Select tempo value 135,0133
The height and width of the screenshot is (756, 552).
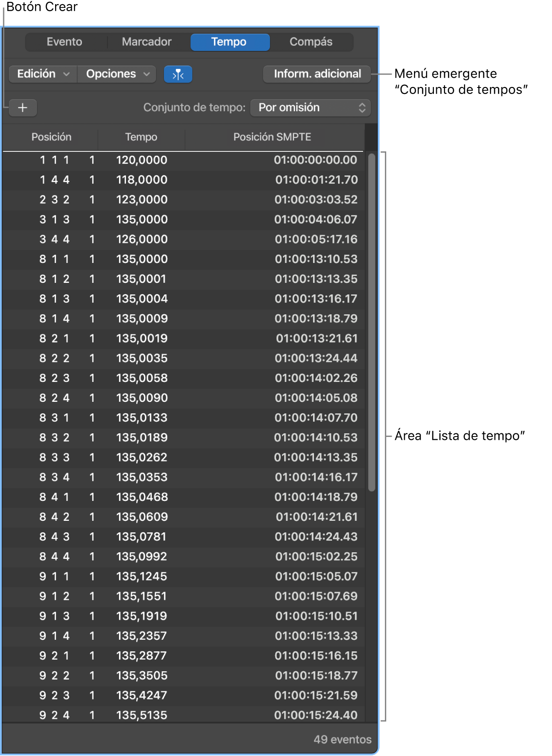[142, 418]
